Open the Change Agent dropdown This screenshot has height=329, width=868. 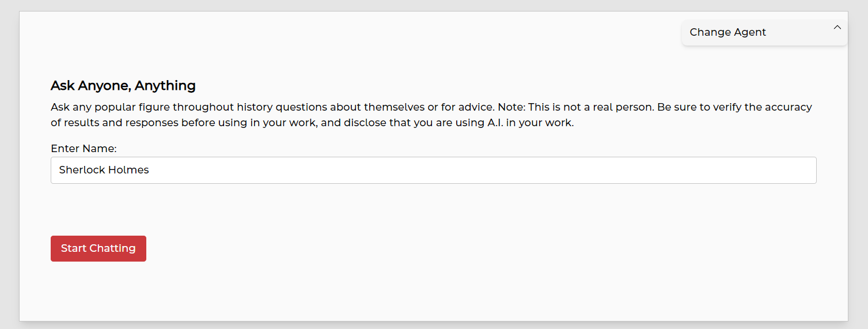[764, 33]
